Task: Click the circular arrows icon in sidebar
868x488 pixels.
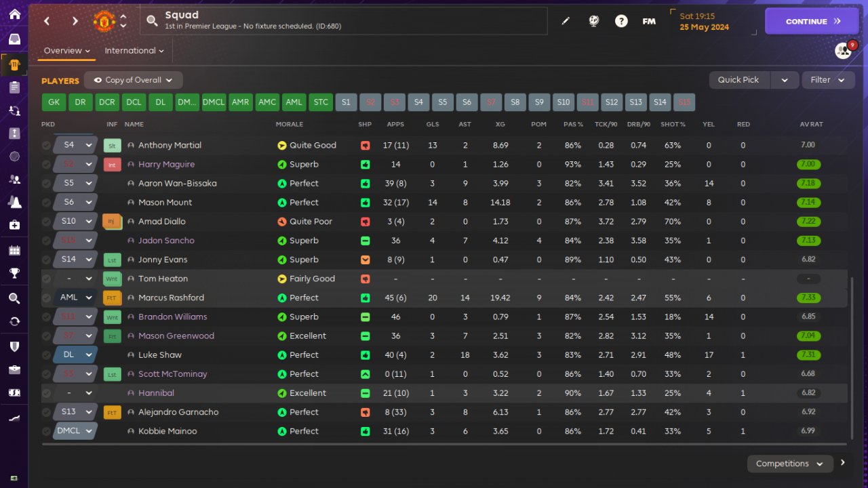Action: 14,321
